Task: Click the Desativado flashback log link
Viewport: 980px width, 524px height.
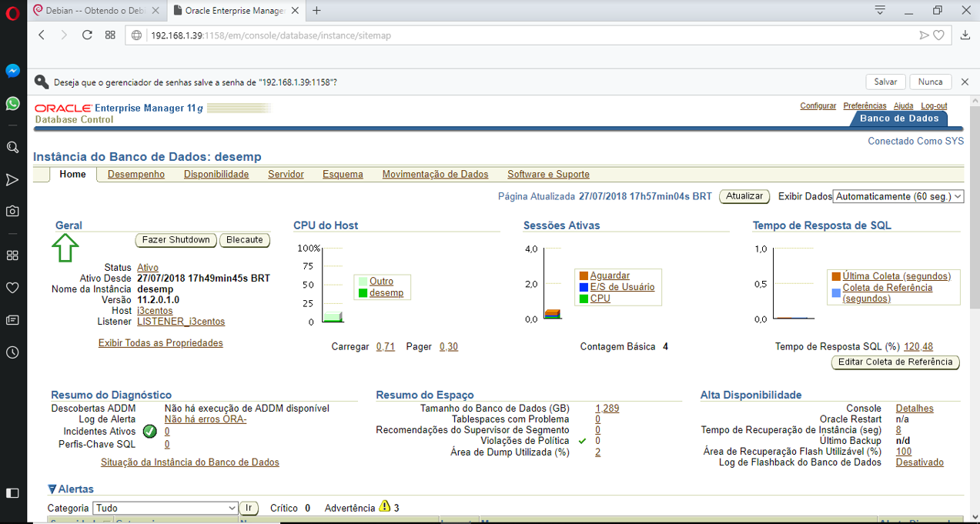Action: tap(920, 462)
